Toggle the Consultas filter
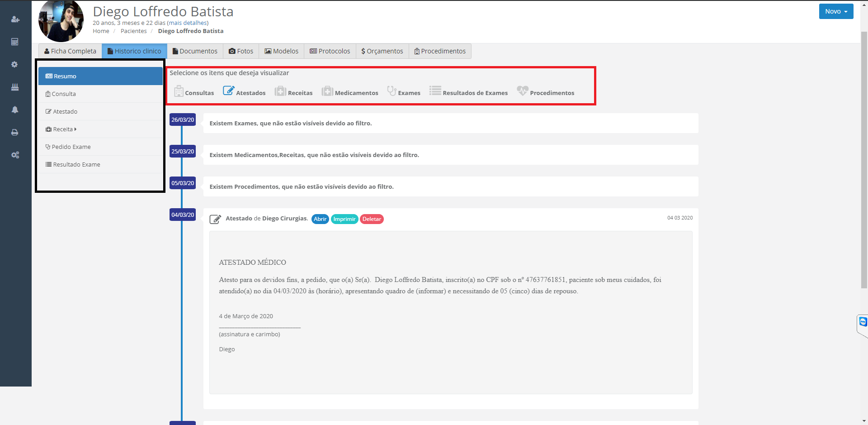This screenshot has width=868, height=425. 194,92
